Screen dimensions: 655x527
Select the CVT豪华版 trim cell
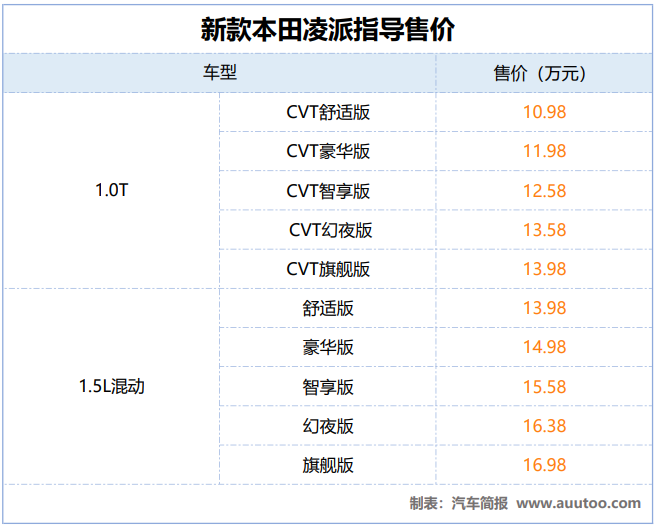(328, 151)
